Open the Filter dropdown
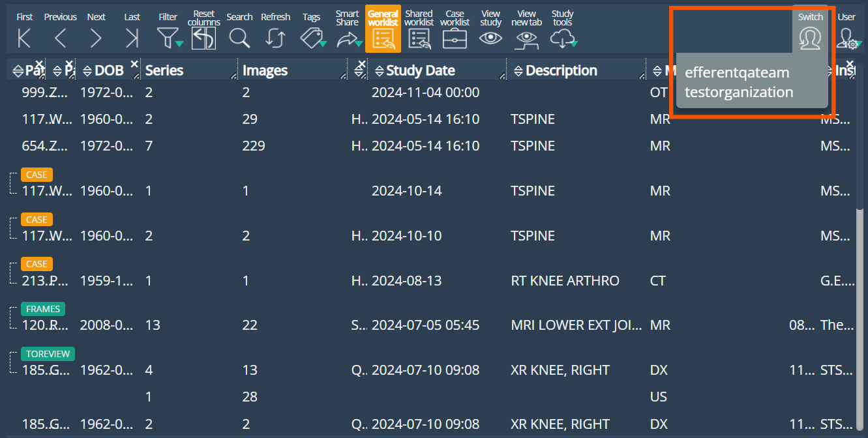 pyautogui.click(x=169, y=38)
